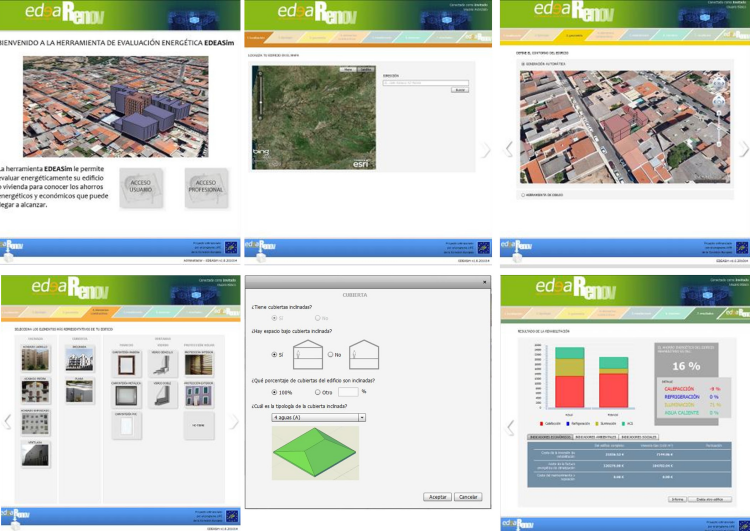Open Acceso Usuario on the welcome screen
Screen dimensions: 750x531
(x=141, y=188)
